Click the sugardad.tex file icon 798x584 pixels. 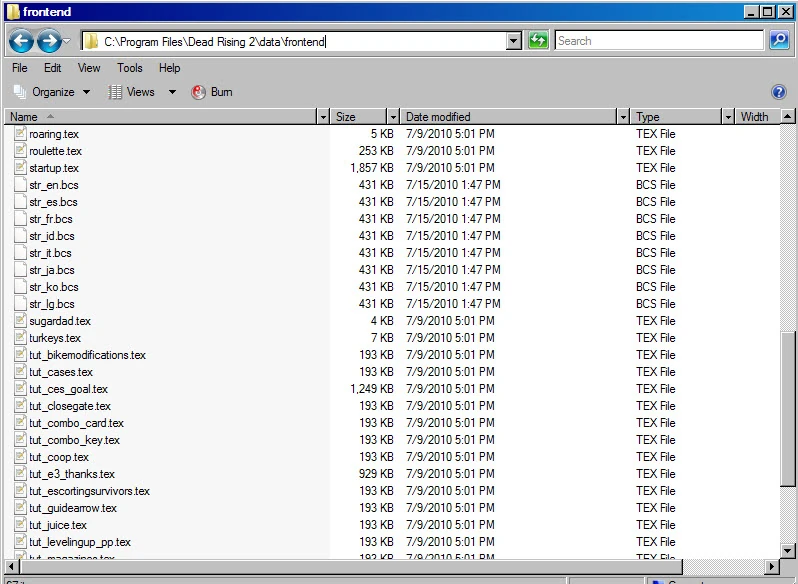click(20, 321)
